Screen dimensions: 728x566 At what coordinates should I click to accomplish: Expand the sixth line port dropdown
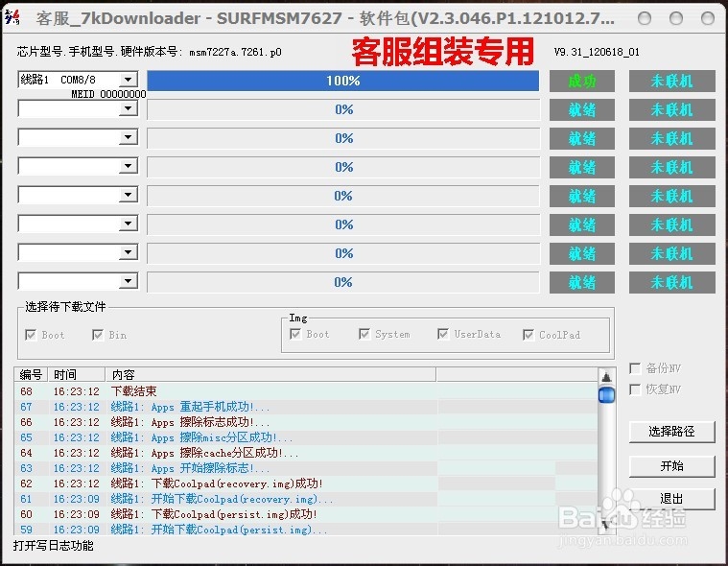(129, 224)
